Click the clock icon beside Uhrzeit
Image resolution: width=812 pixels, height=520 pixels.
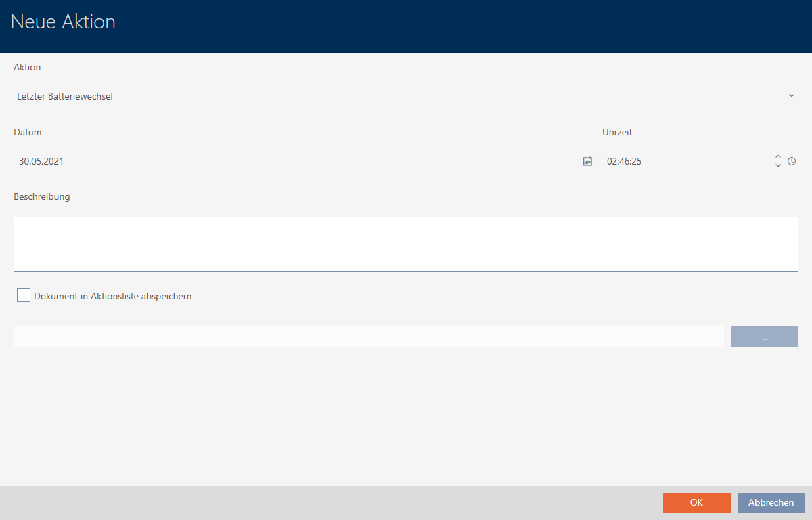[792, 161]
